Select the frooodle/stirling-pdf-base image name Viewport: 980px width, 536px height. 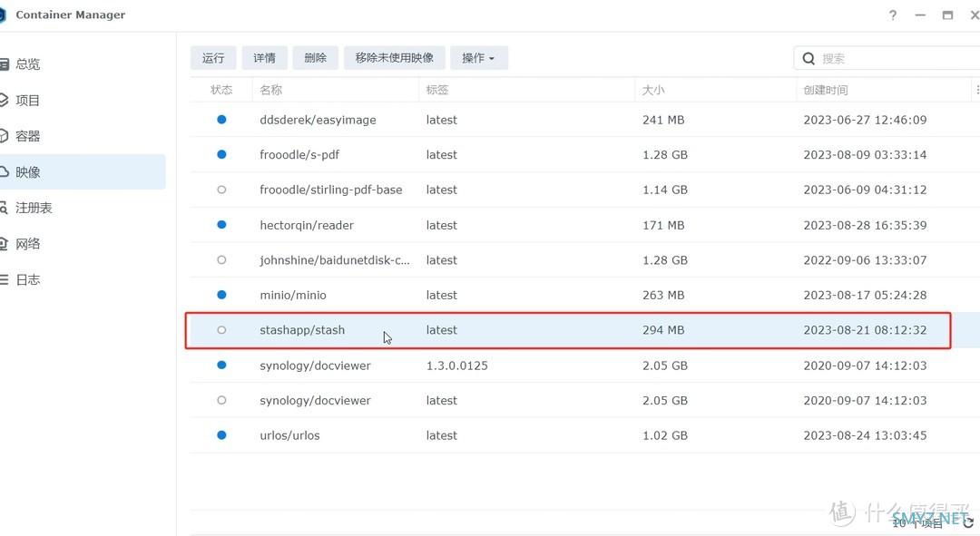[330, 190]
